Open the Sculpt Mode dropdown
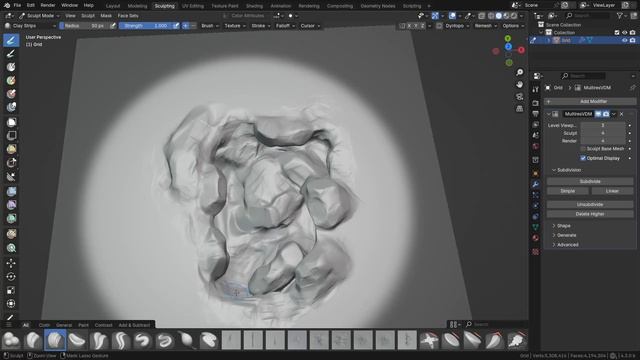Screen dimensions: 640x360 pos(40,16)
